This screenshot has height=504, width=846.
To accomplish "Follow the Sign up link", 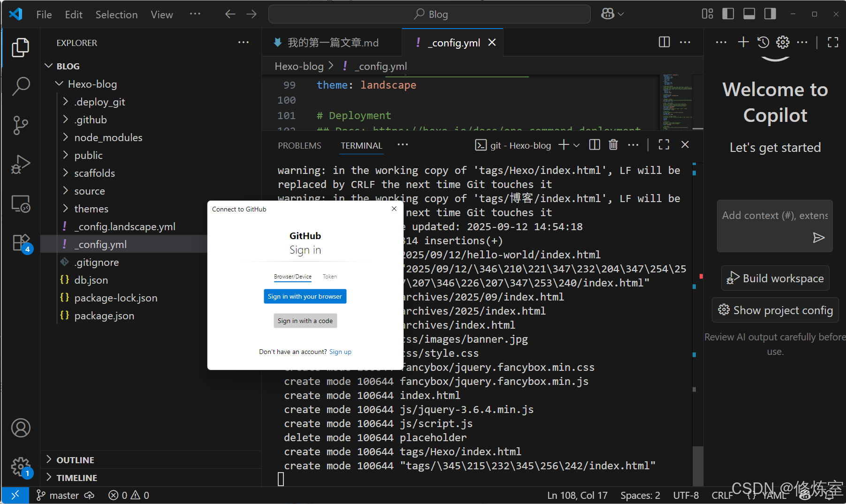I will point(340,352).
